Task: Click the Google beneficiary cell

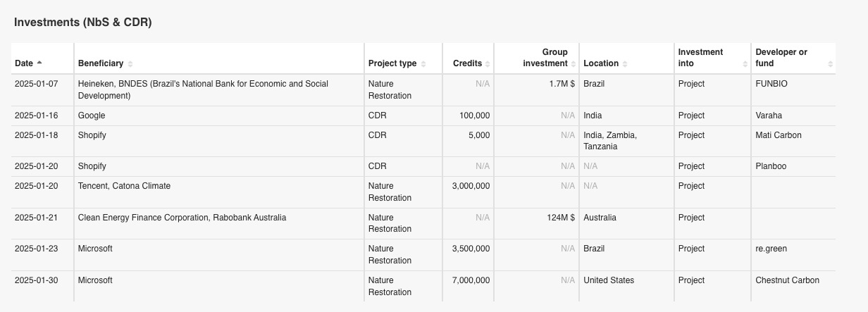Action: (x=92, y=116)
